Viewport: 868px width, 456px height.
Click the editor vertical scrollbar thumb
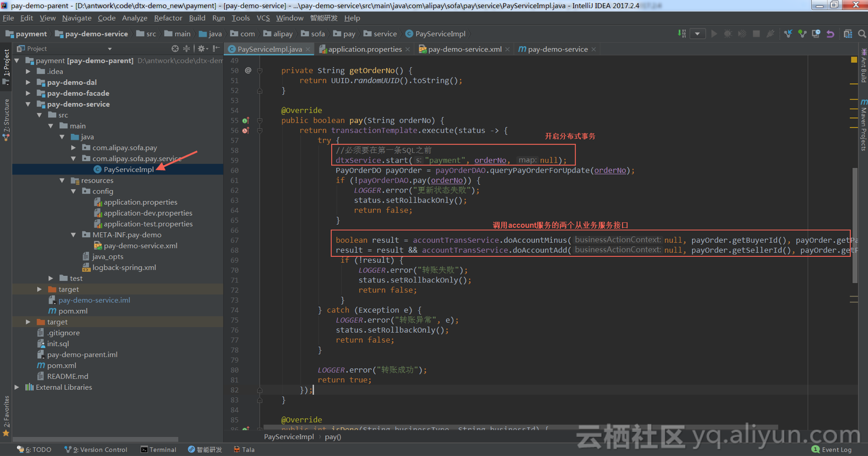(855, 226)
